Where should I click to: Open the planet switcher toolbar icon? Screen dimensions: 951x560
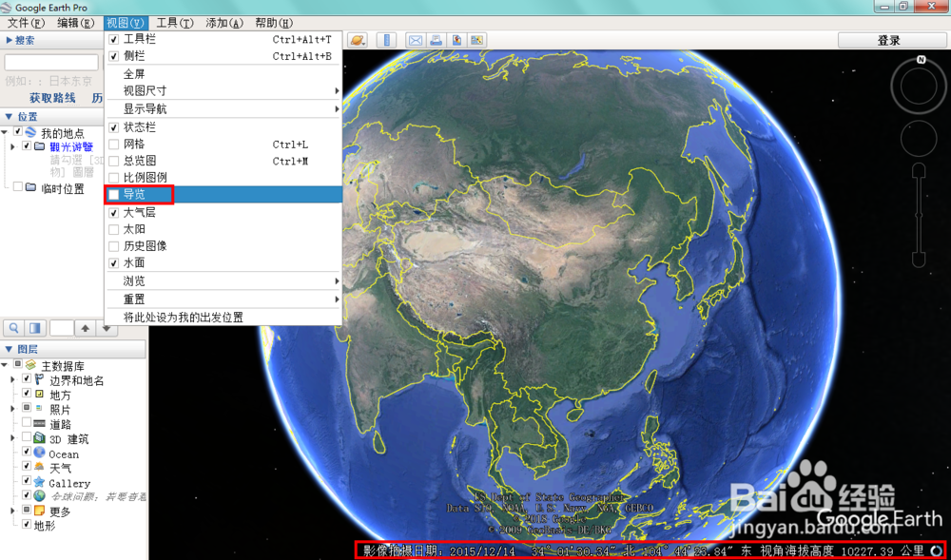click(358, 41)
